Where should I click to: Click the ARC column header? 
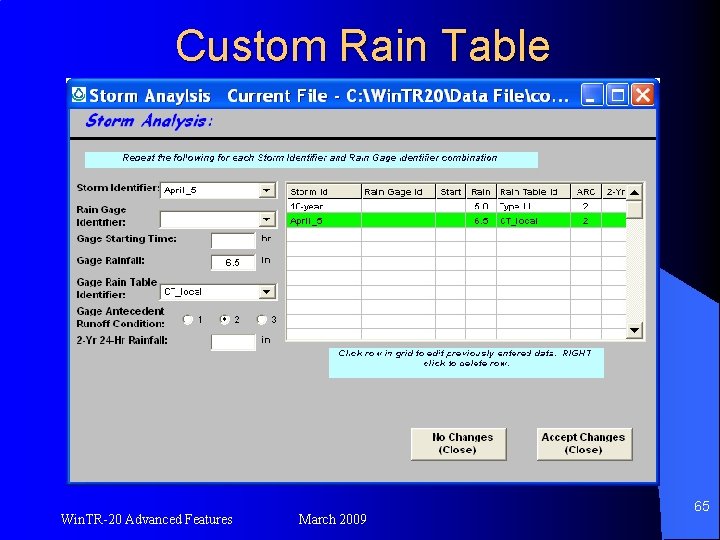tap(586, 191)
